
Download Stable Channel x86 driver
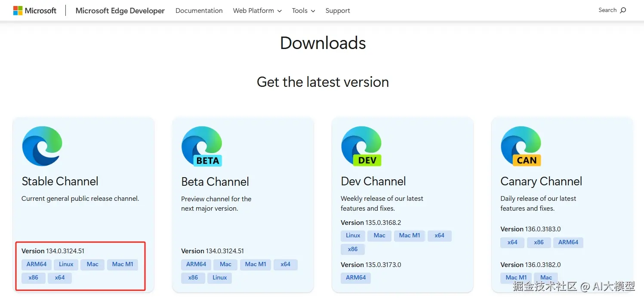coord(34,278)
